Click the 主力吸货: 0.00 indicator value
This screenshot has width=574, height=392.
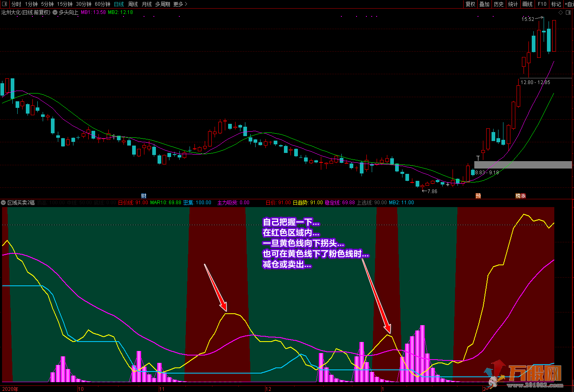233,203
